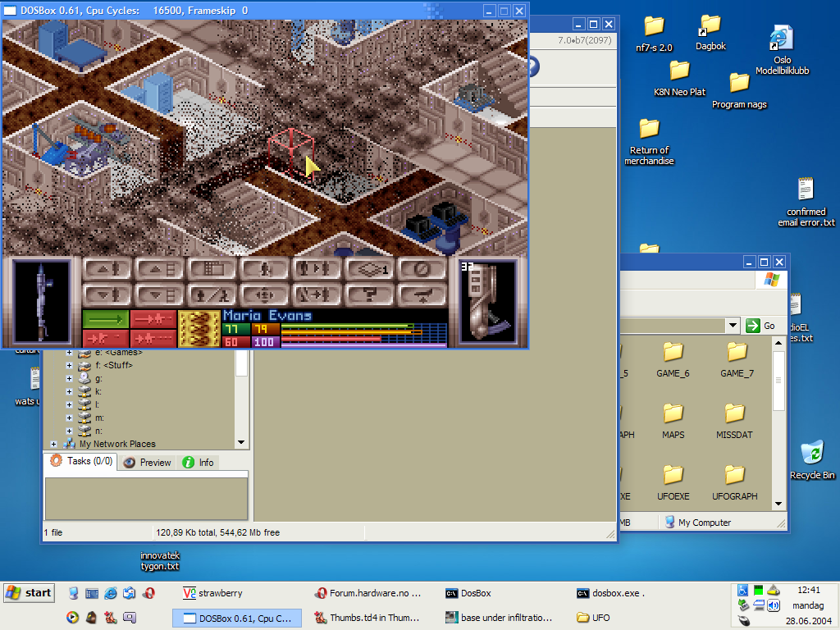Switch to Tasks (0/0) tab
Screen dimensions: 840x630
click(x=81, y=461)
